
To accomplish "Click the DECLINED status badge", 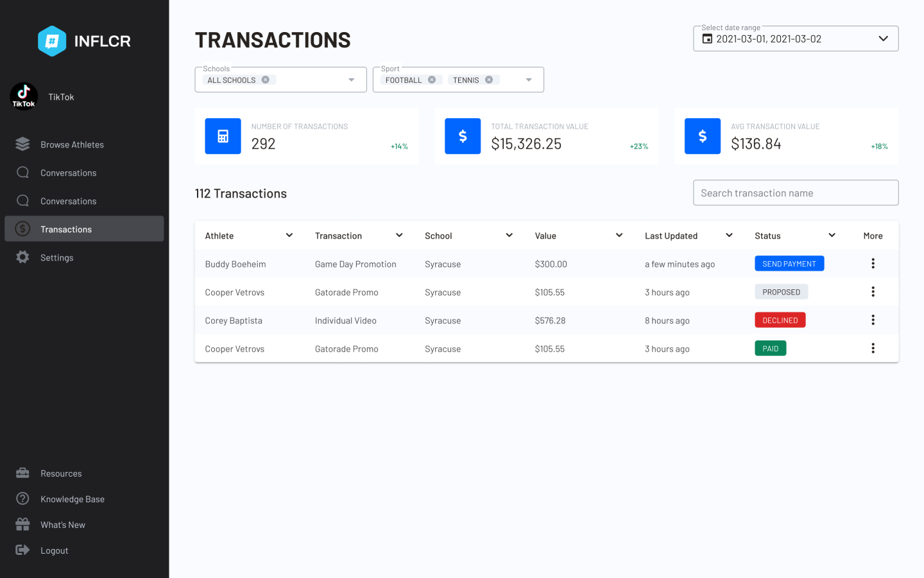I will (780, 320).
